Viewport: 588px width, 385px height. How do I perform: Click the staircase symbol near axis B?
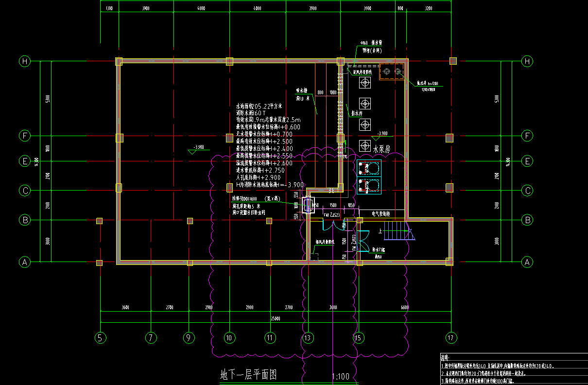coord(398,231)
